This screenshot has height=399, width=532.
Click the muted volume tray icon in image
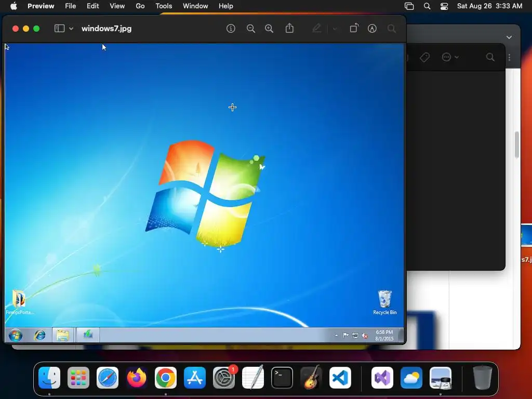pyautogui.click(x=365, y=336)
